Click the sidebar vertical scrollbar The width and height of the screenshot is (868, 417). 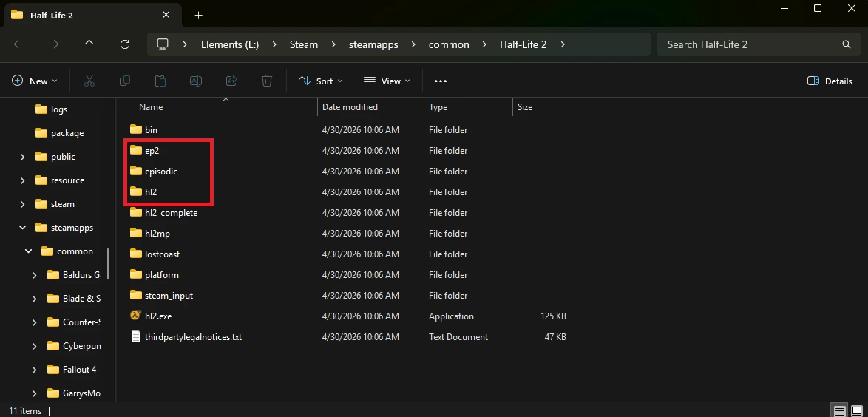coord(108,264)
